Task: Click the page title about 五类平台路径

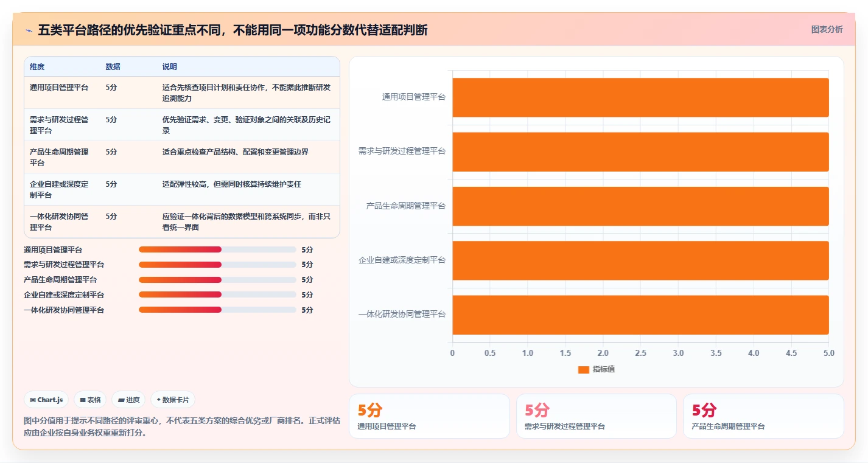Action: (x=233, y=30)
